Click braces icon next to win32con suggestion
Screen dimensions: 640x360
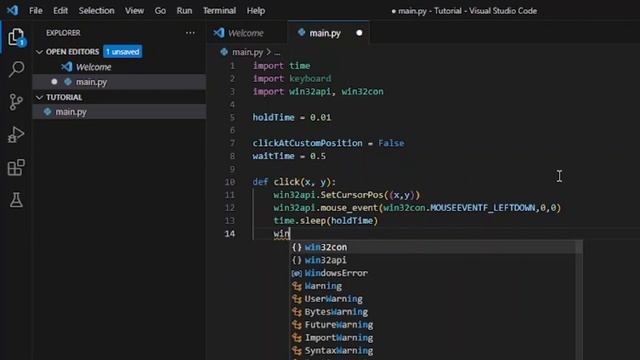(x=297, y=247)
